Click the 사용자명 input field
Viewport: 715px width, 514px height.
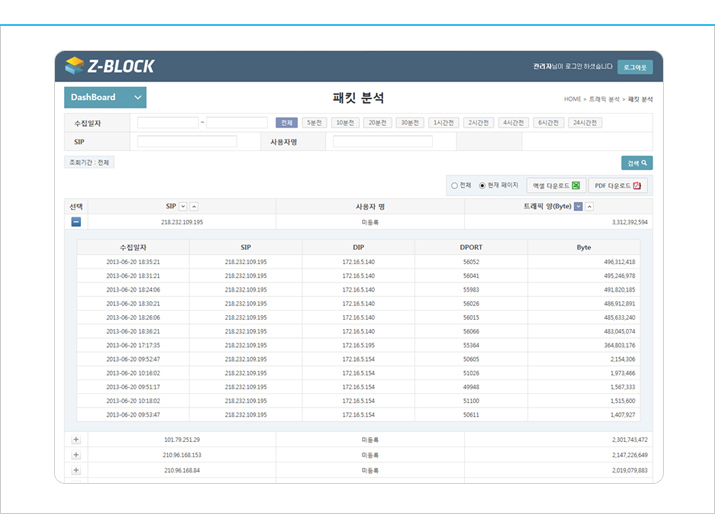coord(383,141)
